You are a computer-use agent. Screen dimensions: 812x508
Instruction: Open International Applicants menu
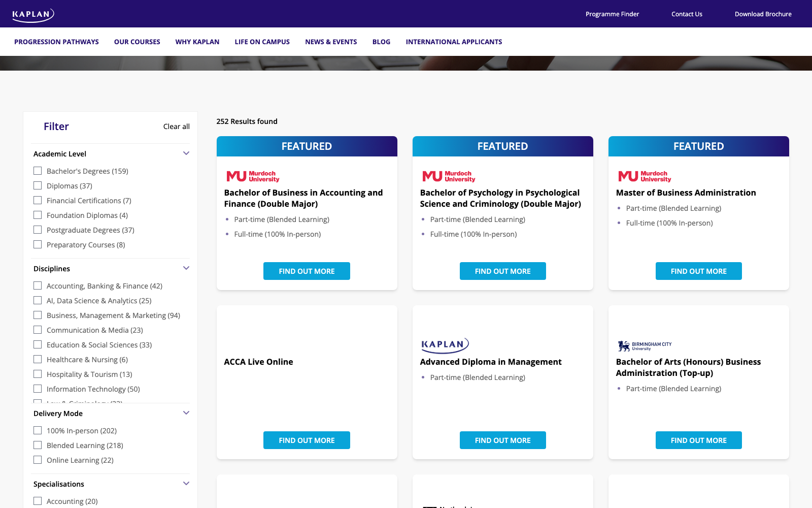pyautogui.click(x=454, y=42)
